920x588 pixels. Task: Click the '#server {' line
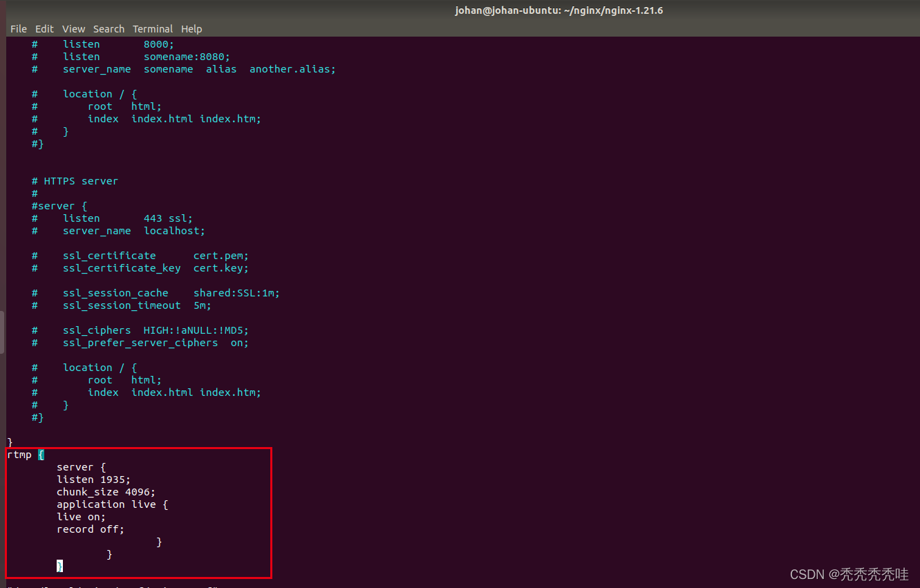point(59,206)
